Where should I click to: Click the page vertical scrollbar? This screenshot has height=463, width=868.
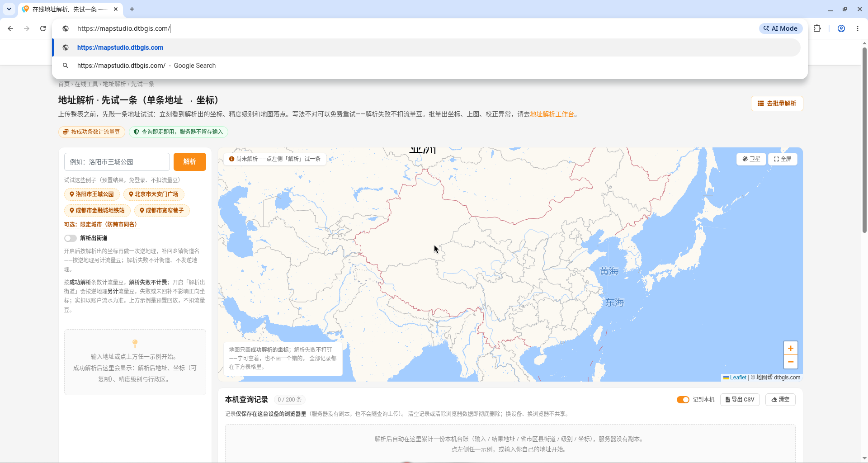click(x=864, y=140)
